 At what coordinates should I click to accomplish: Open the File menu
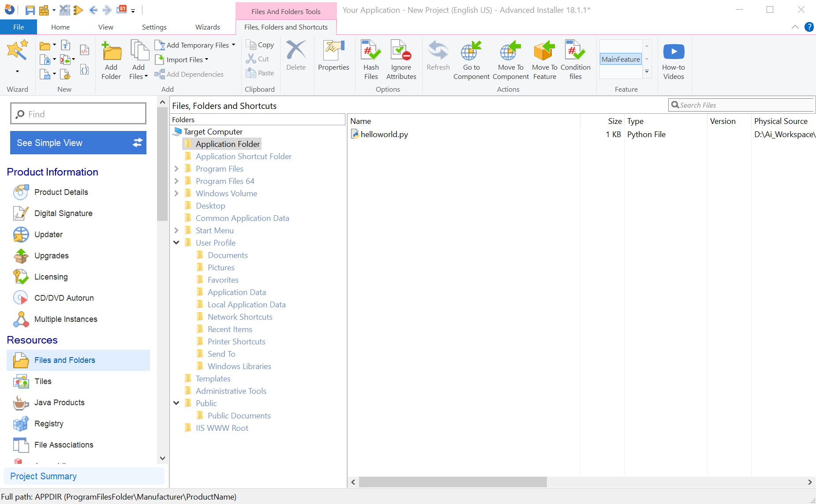(19, 27)
